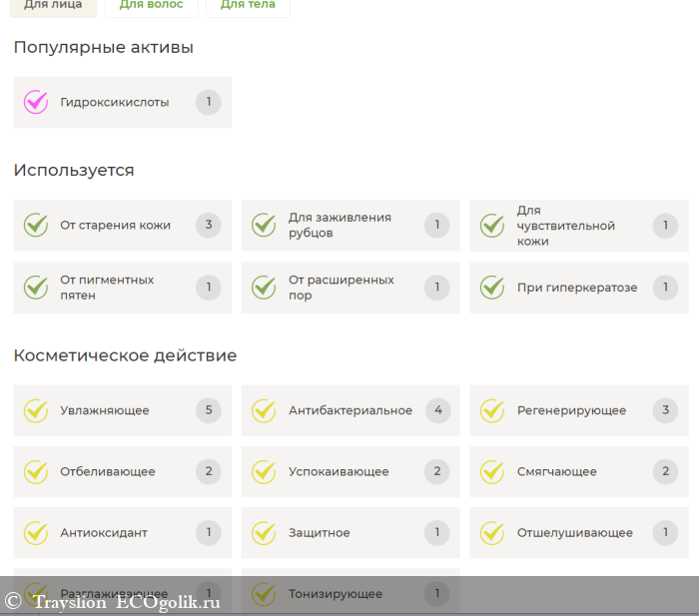Choose the Успокаивающее cosmetic action

coord(349,471)
